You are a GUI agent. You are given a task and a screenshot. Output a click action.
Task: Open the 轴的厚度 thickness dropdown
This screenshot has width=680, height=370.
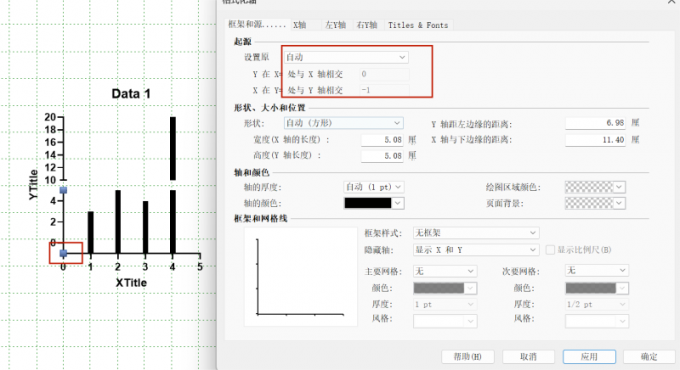coord(373,187)
